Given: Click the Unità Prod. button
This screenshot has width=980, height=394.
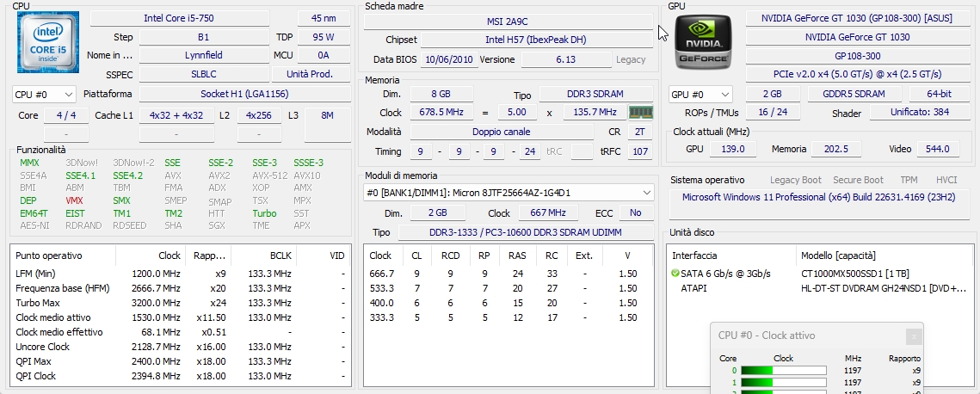Looking at the screenshot, I should tap(310, 74).
